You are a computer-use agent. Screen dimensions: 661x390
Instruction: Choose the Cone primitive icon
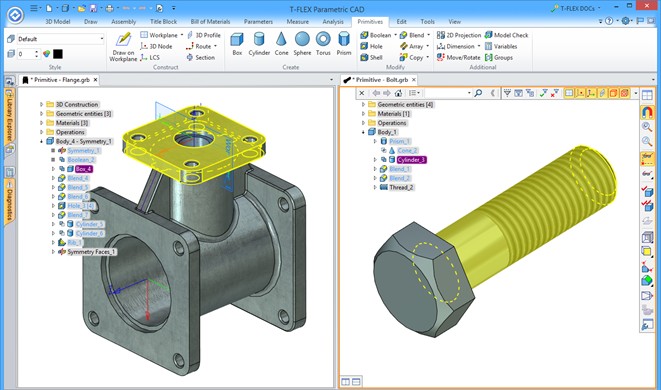pos(281,44)
